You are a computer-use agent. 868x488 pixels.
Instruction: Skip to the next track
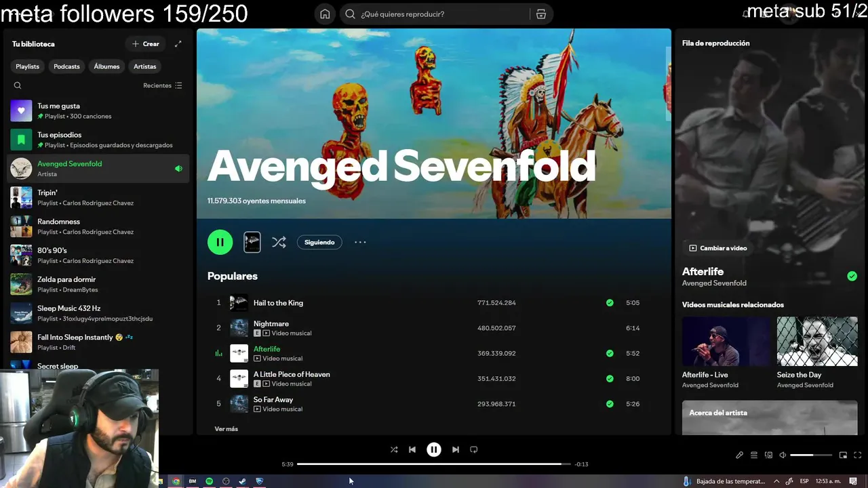pyautogui.click(x=456, y=449)
